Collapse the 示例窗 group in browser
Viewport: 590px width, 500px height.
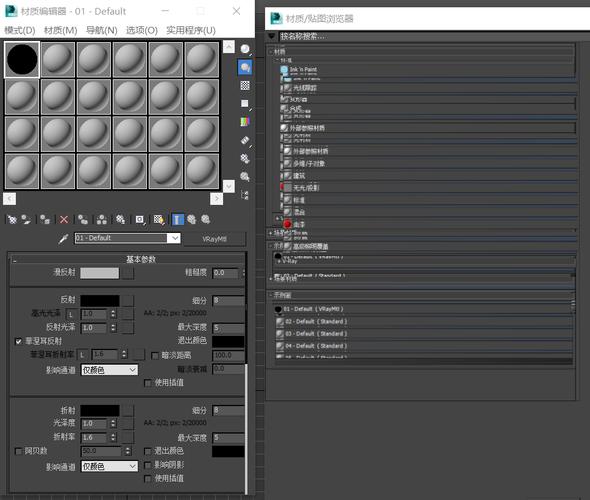pyautogui.click(x=271, y=295)
